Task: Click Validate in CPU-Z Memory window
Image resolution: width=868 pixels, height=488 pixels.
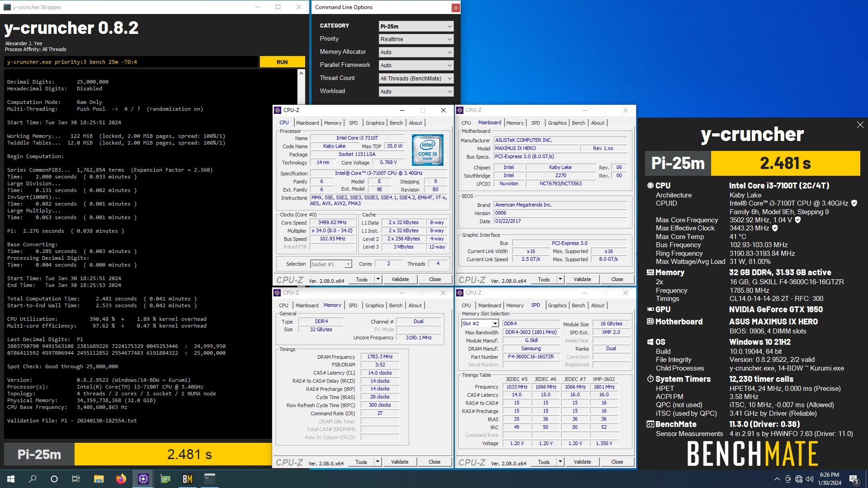Action: click(400, 462)
